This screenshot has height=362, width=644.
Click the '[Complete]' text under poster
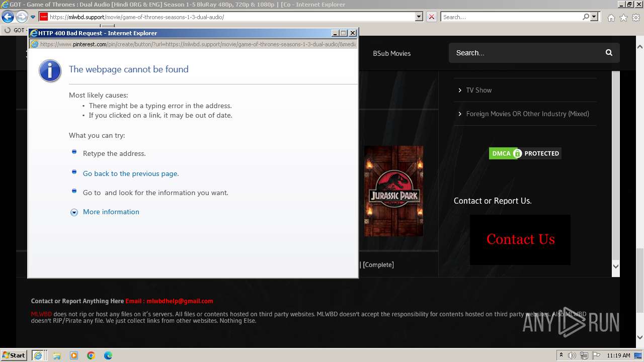point(378,265)
